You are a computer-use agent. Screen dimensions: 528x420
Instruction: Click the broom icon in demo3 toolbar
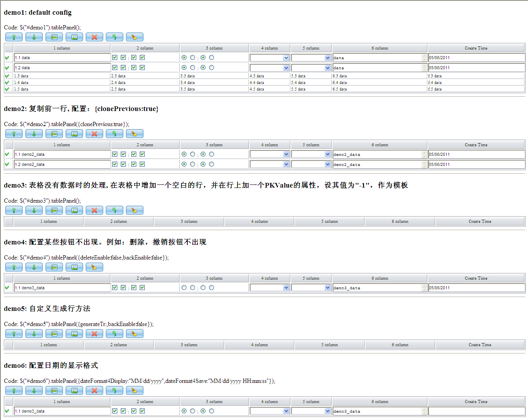[135, 210]
